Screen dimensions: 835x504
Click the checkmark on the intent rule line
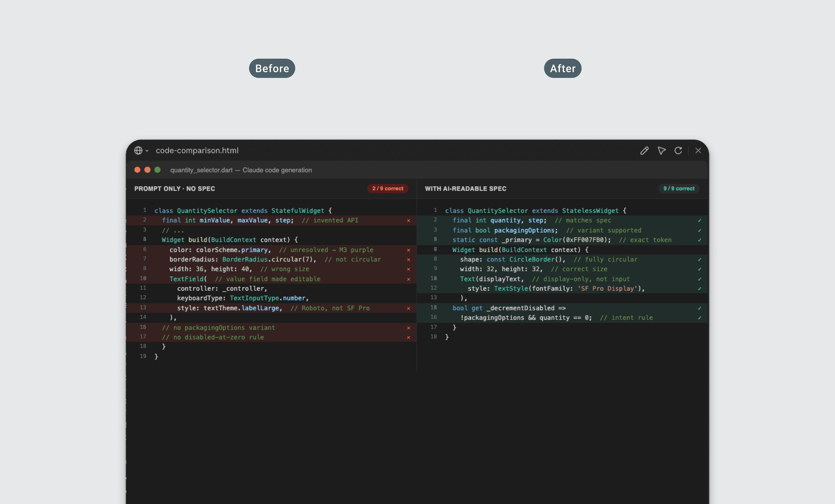coord(699,318)
